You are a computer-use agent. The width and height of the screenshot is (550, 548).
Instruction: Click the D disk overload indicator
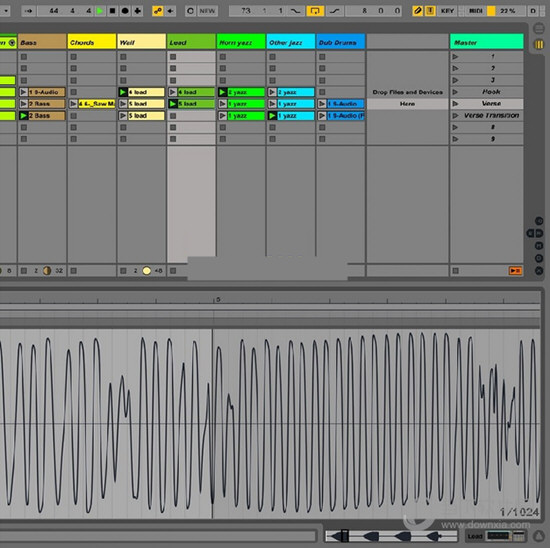(533, 11)
